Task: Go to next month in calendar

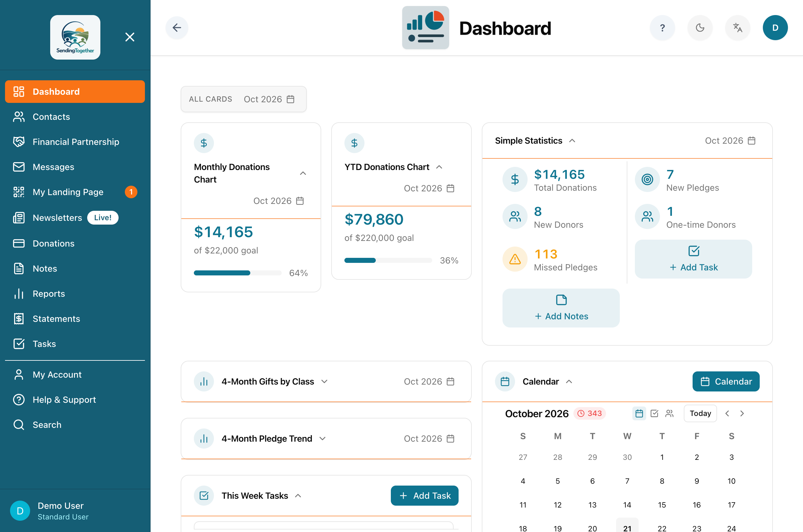Action: point(742,413)
